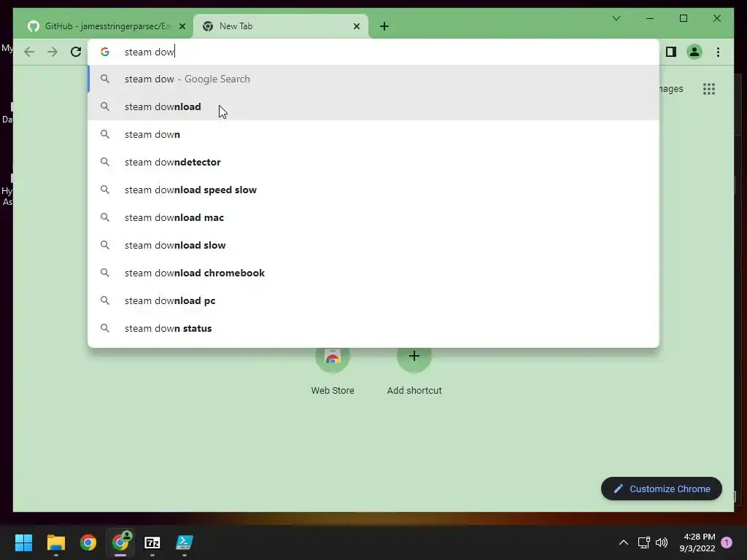747x560 pixels.
Task: Click the partially hidden Images link
Action: (x=672, y=88)
